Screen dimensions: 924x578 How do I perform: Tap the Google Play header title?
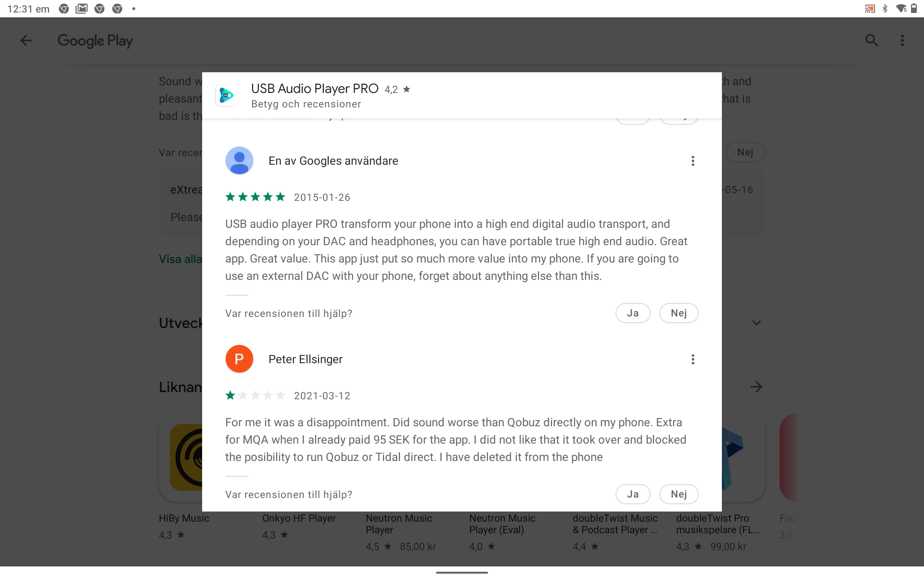point(95,41)
